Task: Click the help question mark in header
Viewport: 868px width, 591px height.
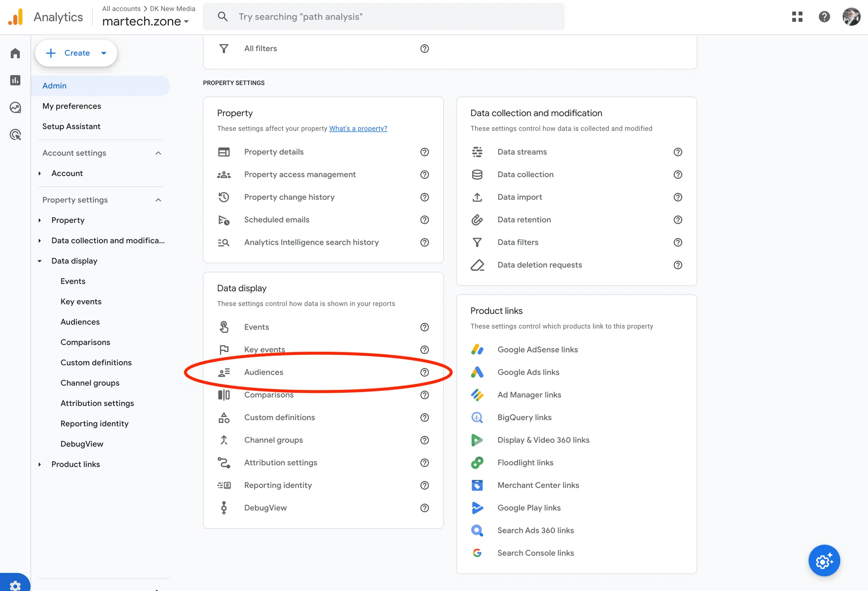Action: (824, 17)
